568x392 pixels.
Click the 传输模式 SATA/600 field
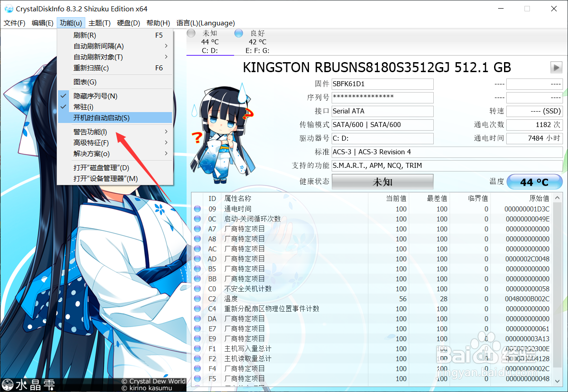[x=382, y=125]
